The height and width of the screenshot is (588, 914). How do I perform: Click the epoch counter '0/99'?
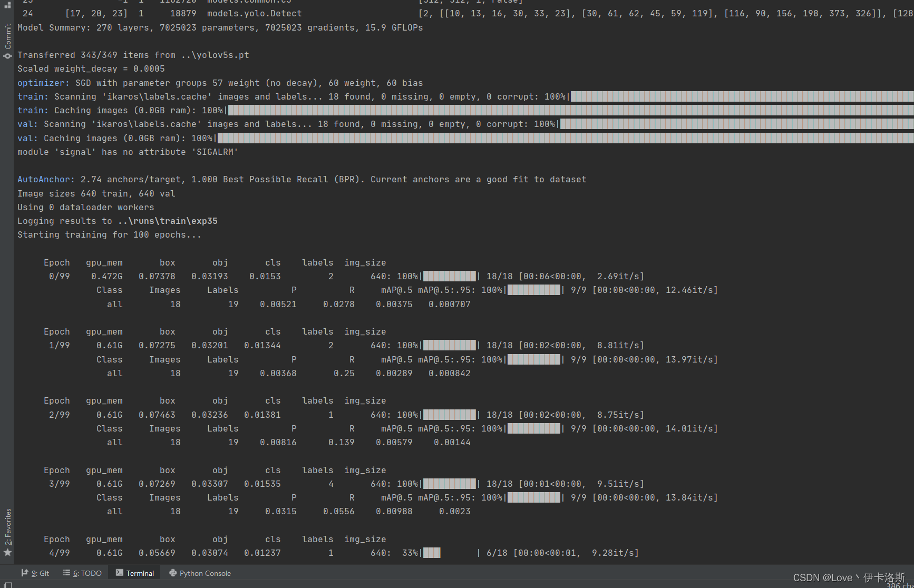[x=60, y=276]
